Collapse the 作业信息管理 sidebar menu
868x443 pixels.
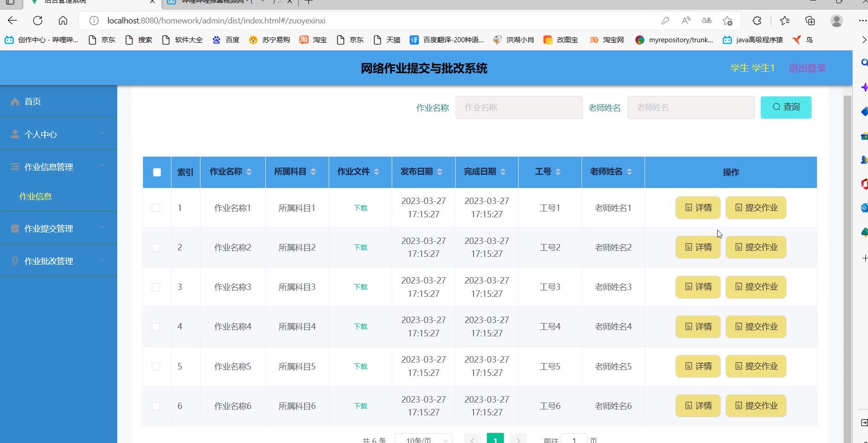58,166
